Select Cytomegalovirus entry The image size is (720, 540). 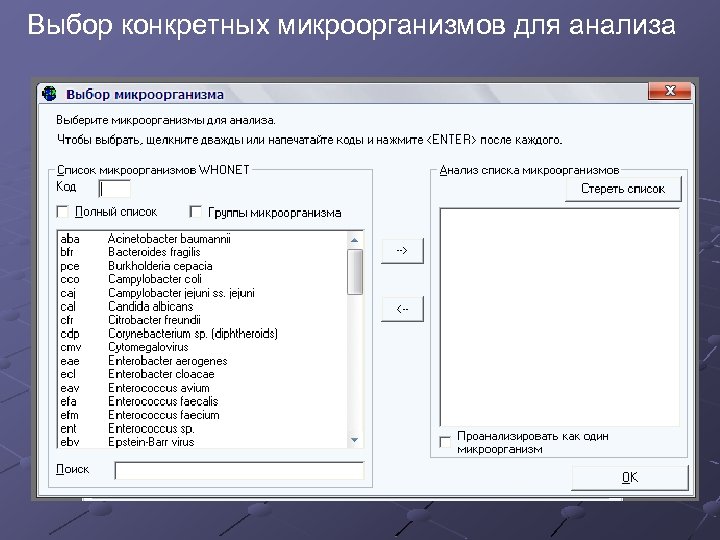click(x=202, y=347)
